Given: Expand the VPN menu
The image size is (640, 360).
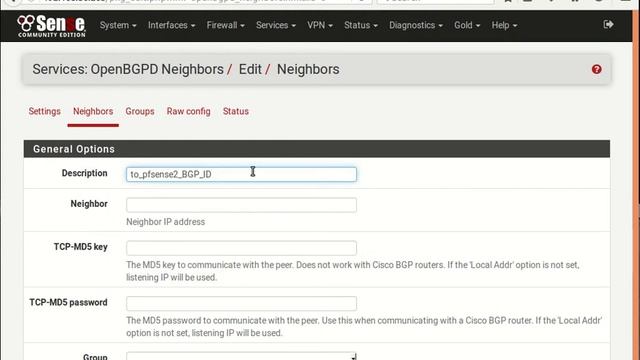Looking at the screenshot, I should 320,25.
